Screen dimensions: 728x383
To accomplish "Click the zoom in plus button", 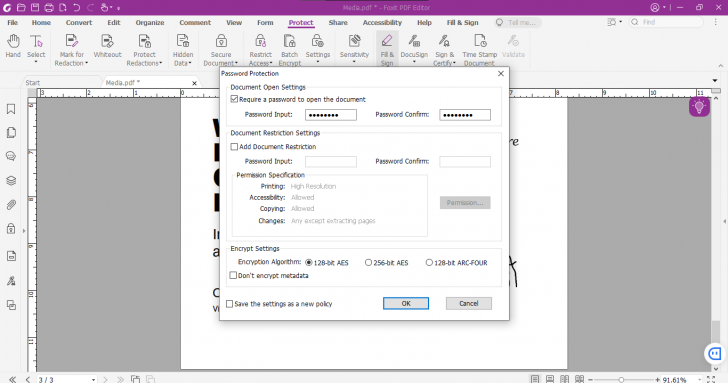I will tap(657, 380).
